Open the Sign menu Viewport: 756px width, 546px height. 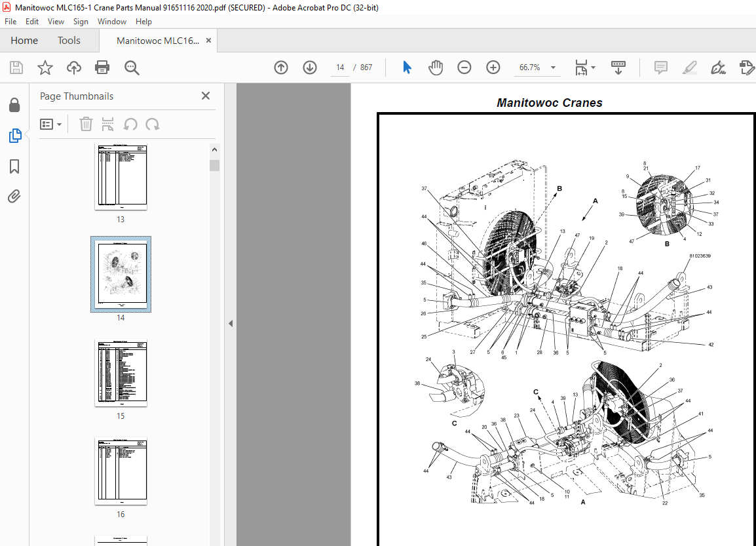(81, 21)
